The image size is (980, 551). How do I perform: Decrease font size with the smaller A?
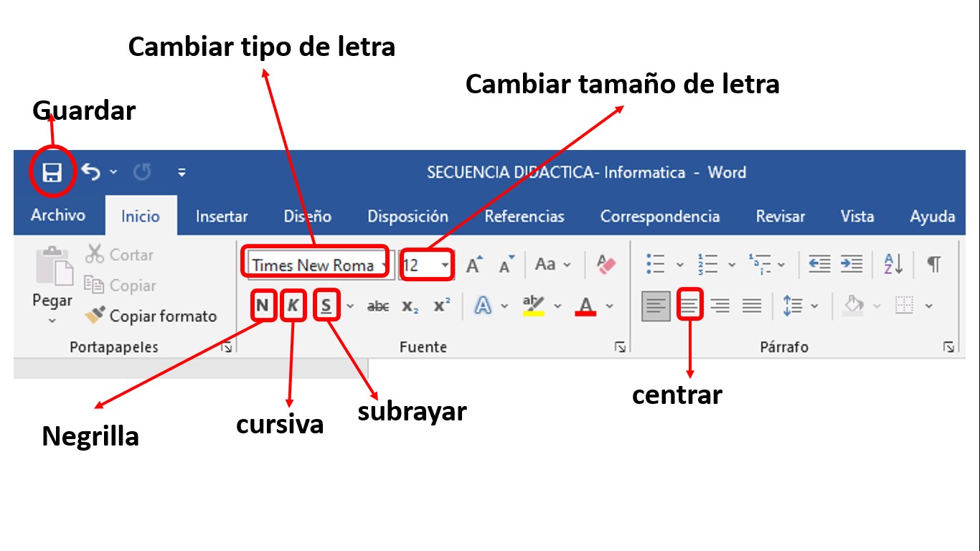click(507, 265)
